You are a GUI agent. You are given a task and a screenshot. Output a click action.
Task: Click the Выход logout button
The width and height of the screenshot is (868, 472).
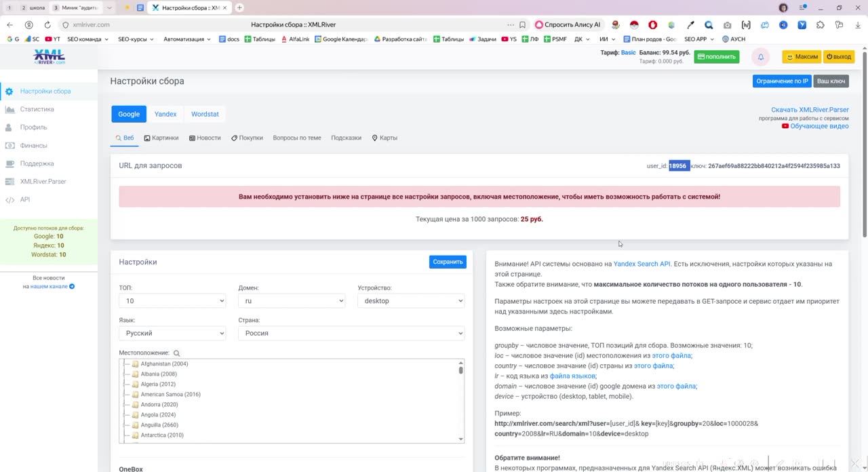coord(839,57)
